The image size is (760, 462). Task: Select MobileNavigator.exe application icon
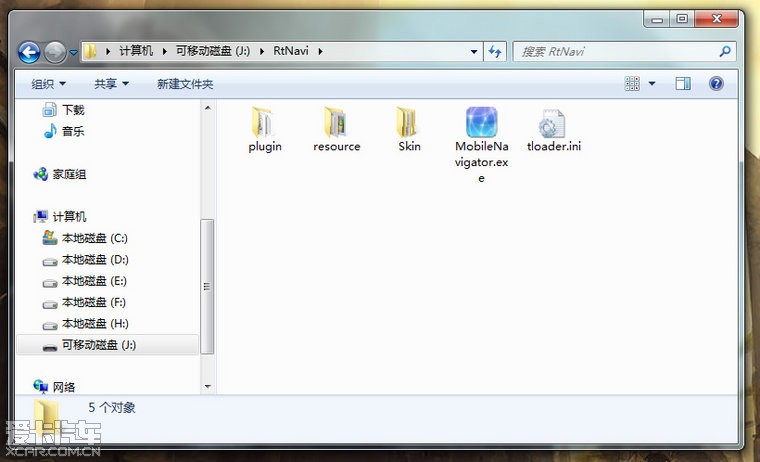[481, 122]
